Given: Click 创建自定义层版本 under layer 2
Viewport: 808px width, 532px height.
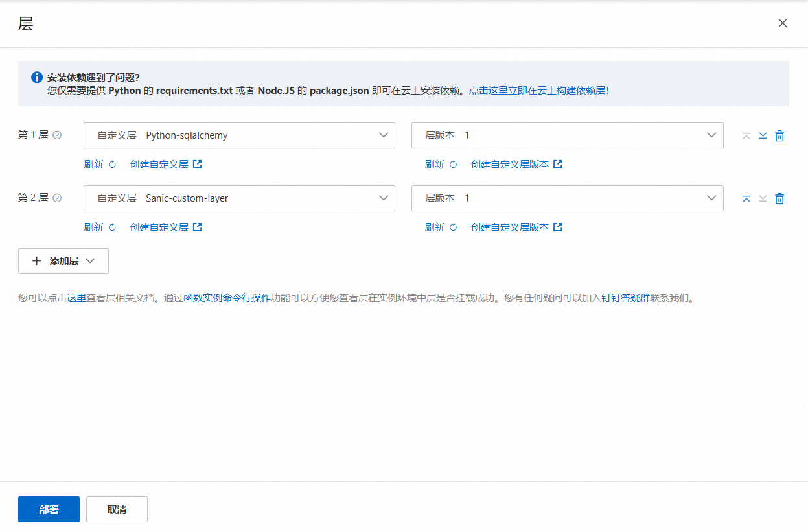Looking at the screenshot, I should [510, 227].
